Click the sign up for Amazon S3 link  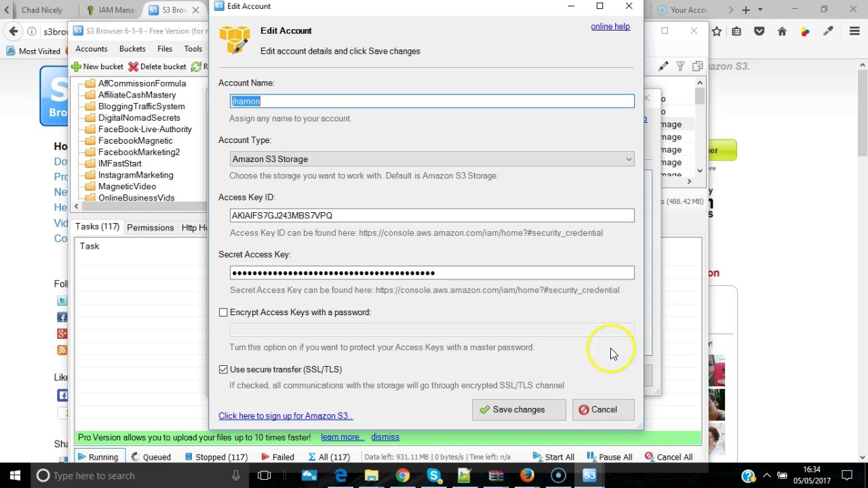(285, 415)
